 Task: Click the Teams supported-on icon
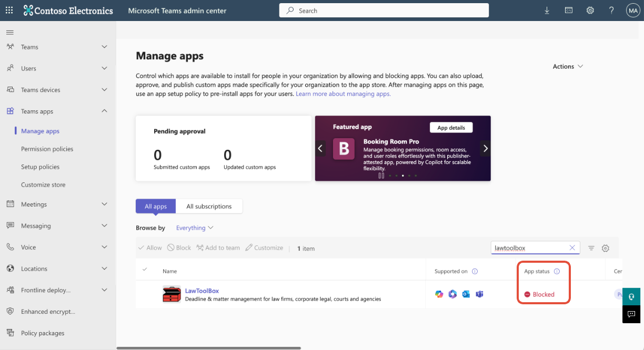(x=479, y=294)
